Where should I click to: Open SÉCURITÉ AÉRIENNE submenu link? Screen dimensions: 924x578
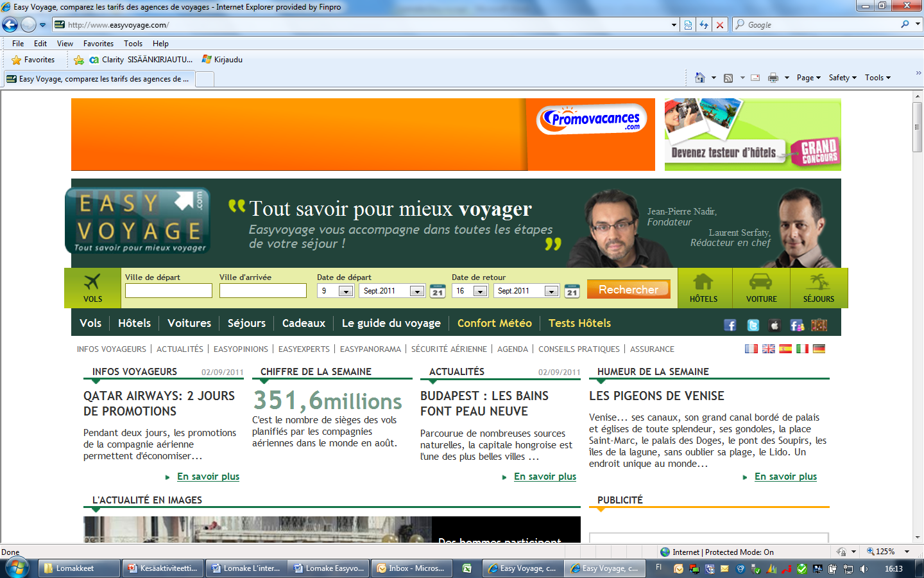coord(449,349)
